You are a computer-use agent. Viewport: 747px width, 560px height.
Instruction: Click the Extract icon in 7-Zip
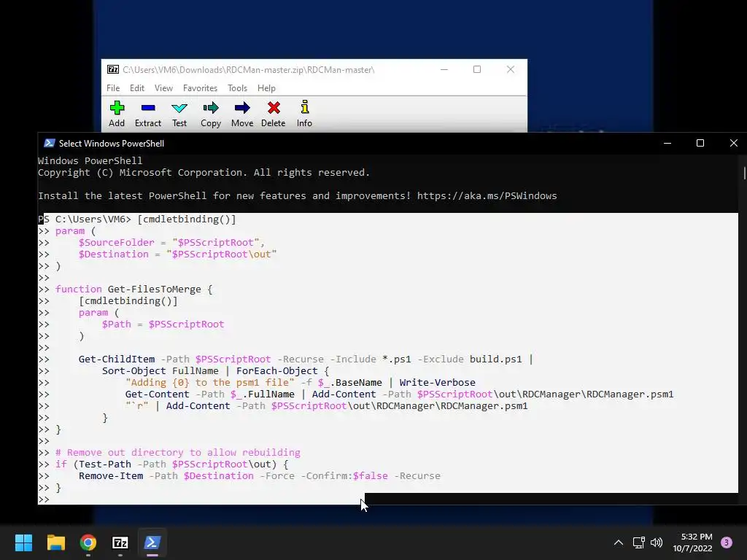click(x=148, y=108)
